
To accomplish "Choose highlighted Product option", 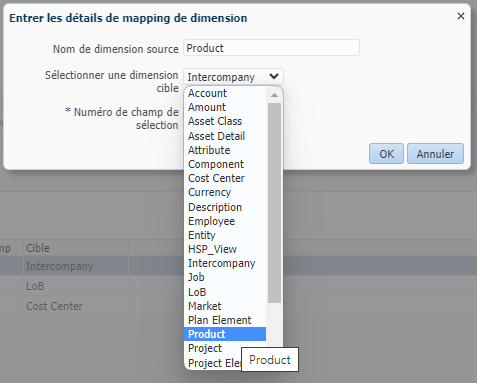I will pyautogui.click(x=225, y=334).
